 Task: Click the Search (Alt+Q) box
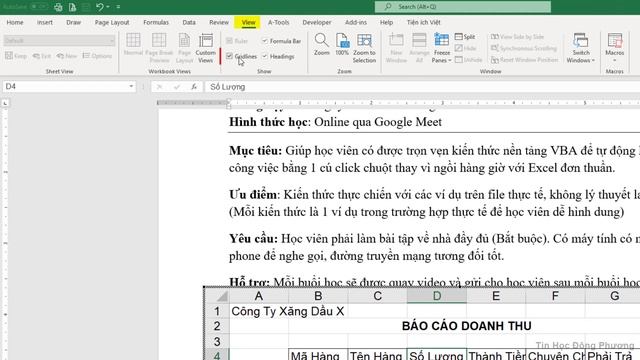click(463, 7)
